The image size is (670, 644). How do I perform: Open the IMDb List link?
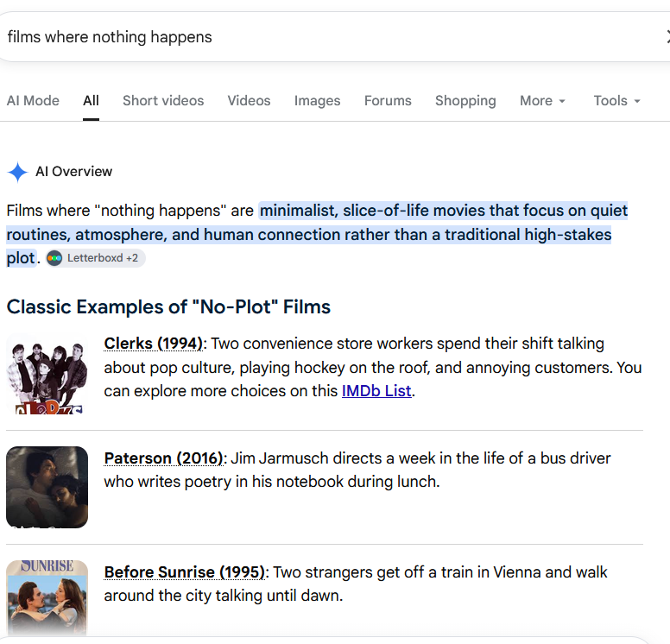376,391
